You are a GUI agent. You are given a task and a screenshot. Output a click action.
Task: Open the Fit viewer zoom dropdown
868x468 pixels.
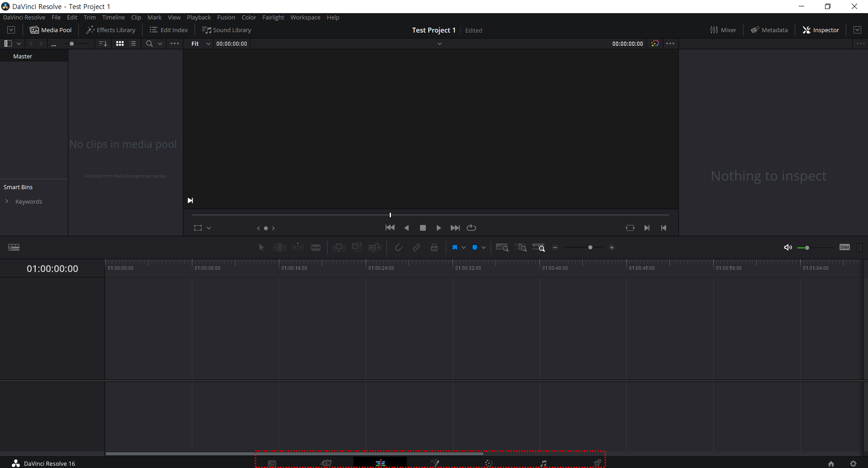(x=200, y=43)
